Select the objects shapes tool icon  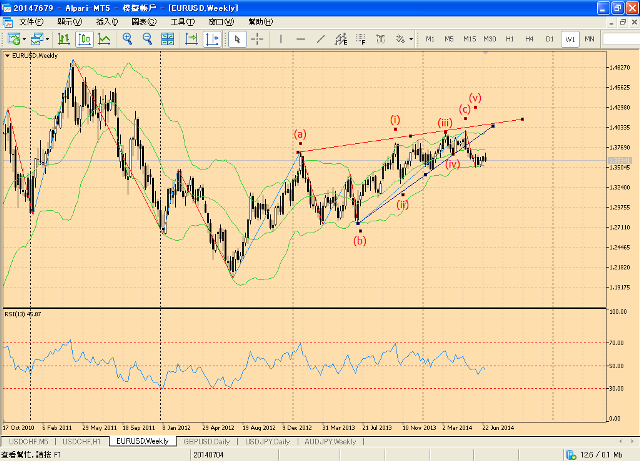tap(400, 39)
